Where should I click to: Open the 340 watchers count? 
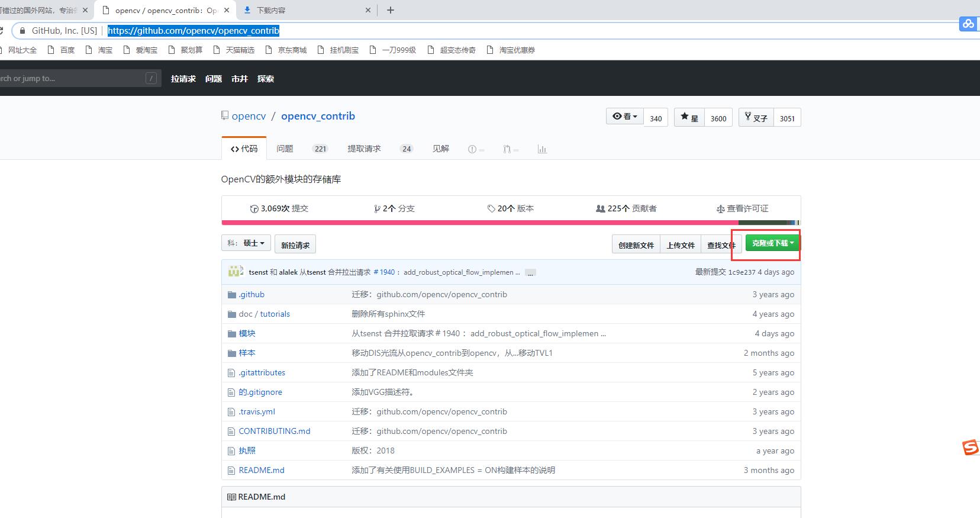click(x=656, y=118)
